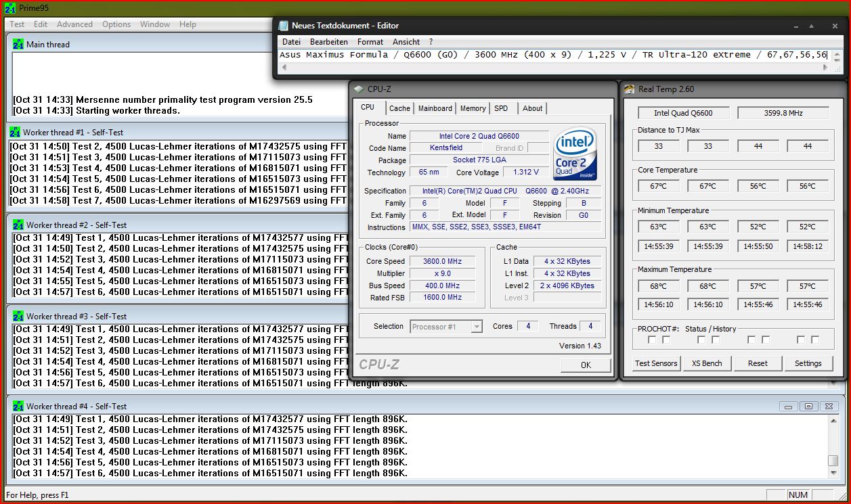
Task: Open the Ansicht menu in the Editor
Action: (406, 42)
